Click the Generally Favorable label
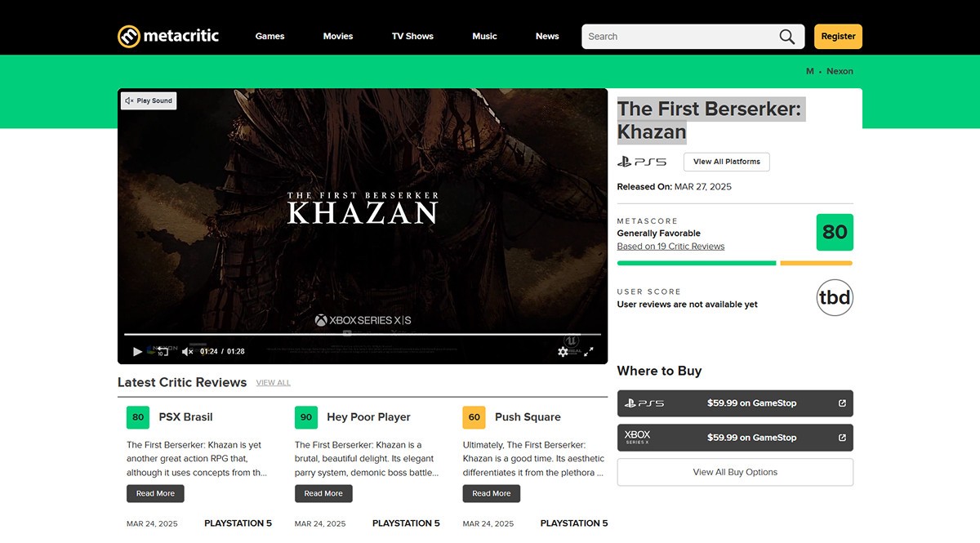Image resolution: width=980 pixels, height=543 pixels. click(659, 233)
